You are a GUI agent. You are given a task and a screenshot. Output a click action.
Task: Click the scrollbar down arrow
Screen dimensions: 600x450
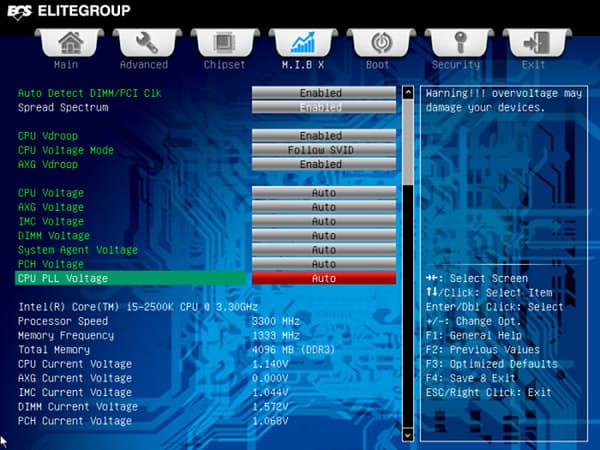408,435
